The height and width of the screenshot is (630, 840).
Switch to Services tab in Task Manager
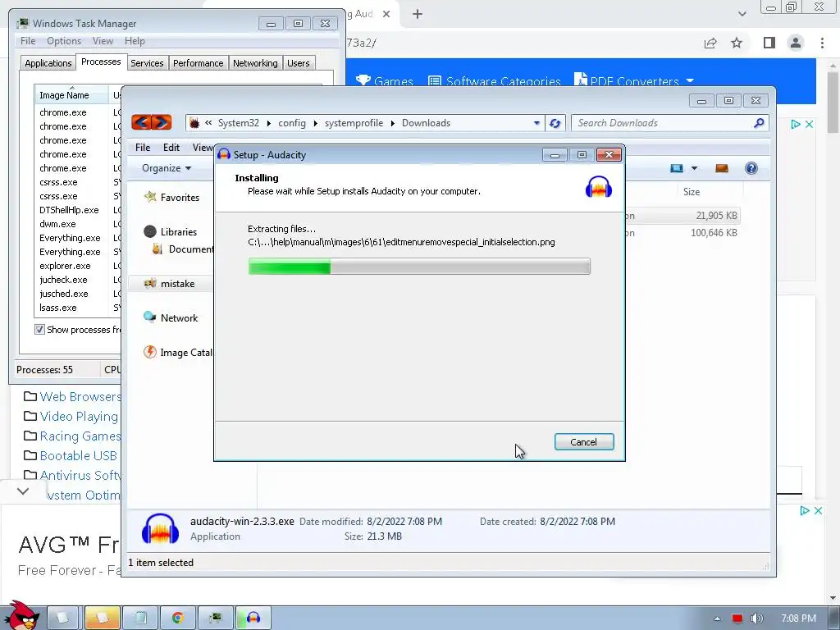click(x=147, y=63)
